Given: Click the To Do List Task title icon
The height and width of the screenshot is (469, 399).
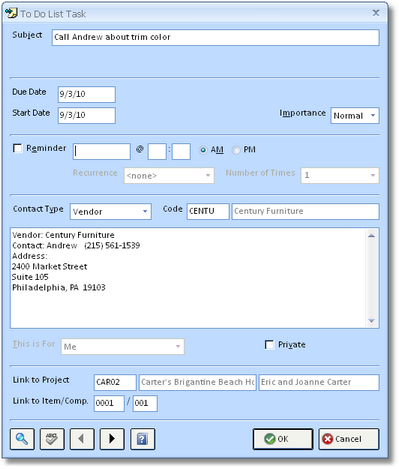Looking at the screenshot, I should point(11,13).
